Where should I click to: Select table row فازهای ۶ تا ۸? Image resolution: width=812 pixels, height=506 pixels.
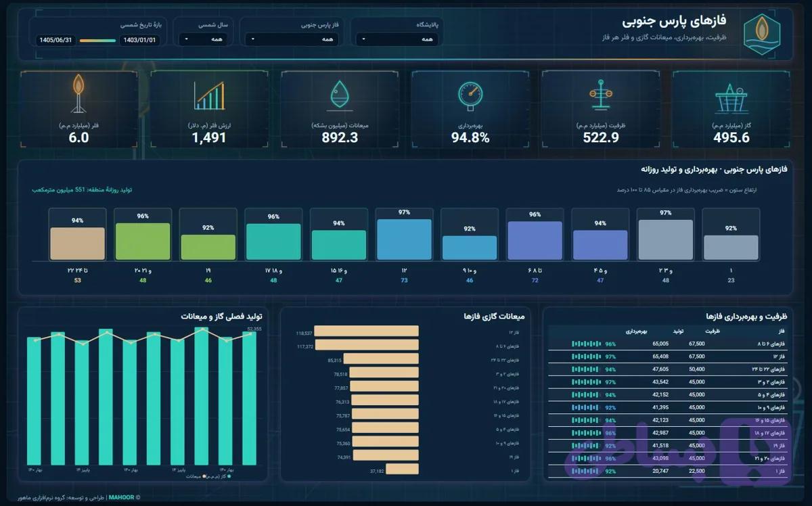(x=668, y=344)
